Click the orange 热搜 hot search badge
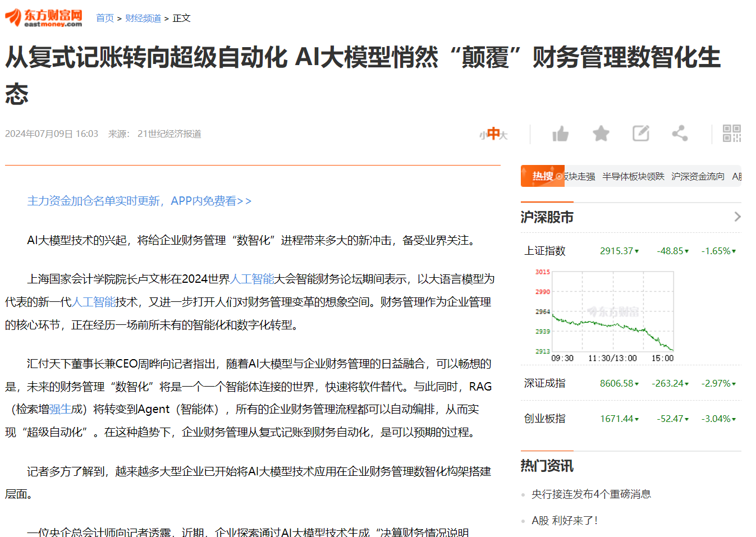This screenshot has width=756, height=537. coord(542,176)
